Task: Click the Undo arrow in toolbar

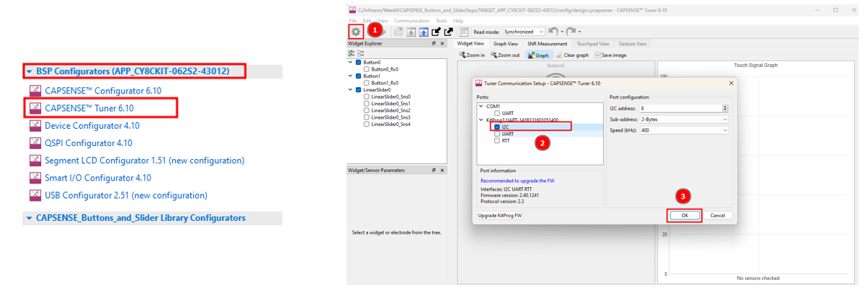Action: tap(552, 32)
